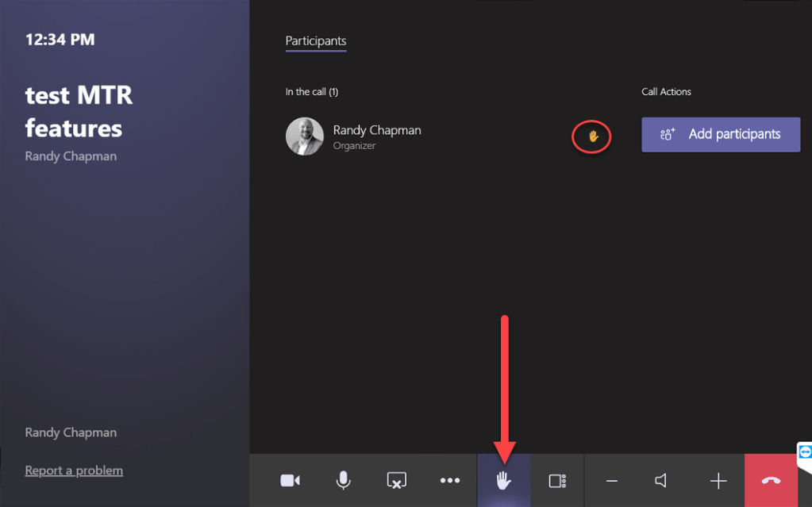Decrease volume with the minus button
The image size is (812, 507).
(x=611, y=481)
